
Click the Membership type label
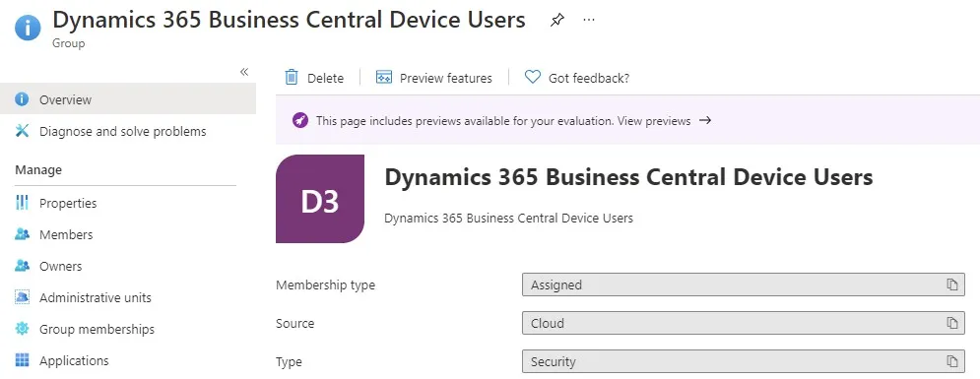coord(326,284)
